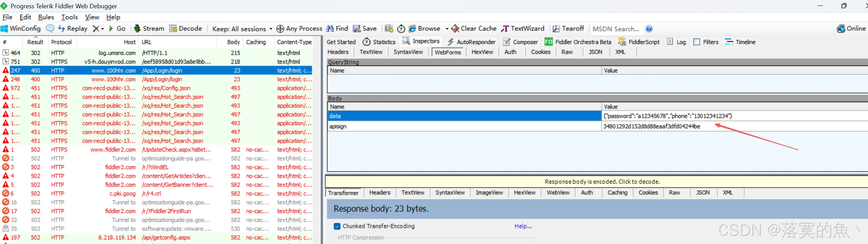The height and width of the screenshot is (244, 868).
Task: Select the Caching response tab
Action: pyautogui.click(x=617, y=193)
